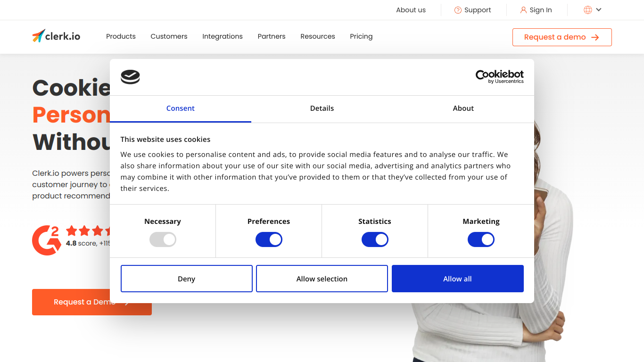Image resolution: width=644 pixels, height=362 pixels.
Task: Open the About us link
Action: [411, 10]
